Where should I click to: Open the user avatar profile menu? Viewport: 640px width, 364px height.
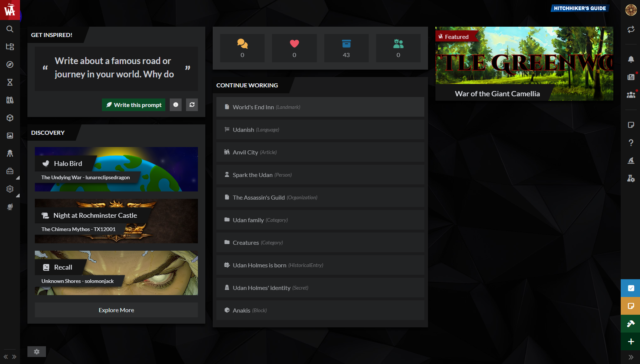[x=631, y=10]
